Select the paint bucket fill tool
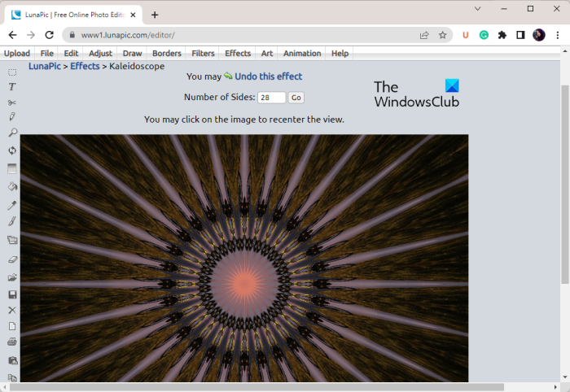The image size is (570, 392). click(12, 186)
